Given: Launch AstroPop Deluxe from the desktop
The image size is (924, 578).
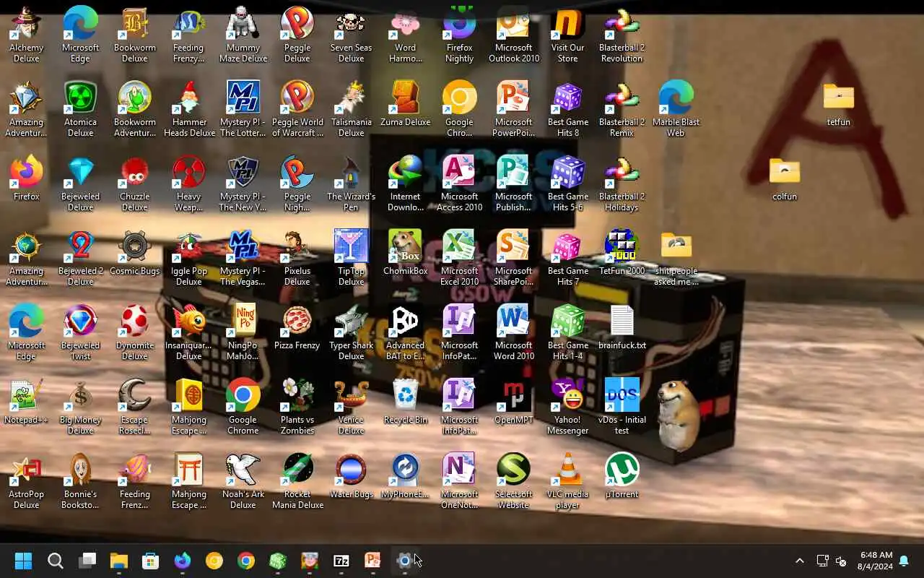Looking at the screenshot, I should pyautogui.click(x=27, y=481).
